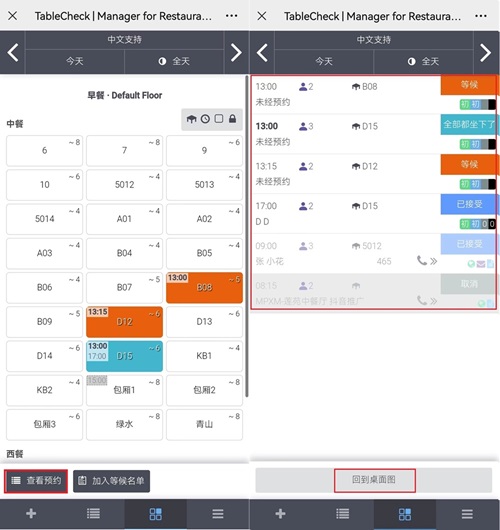Open the list view icon in left bottom bar
500x530 pixels.
click(x=93, y=513)
